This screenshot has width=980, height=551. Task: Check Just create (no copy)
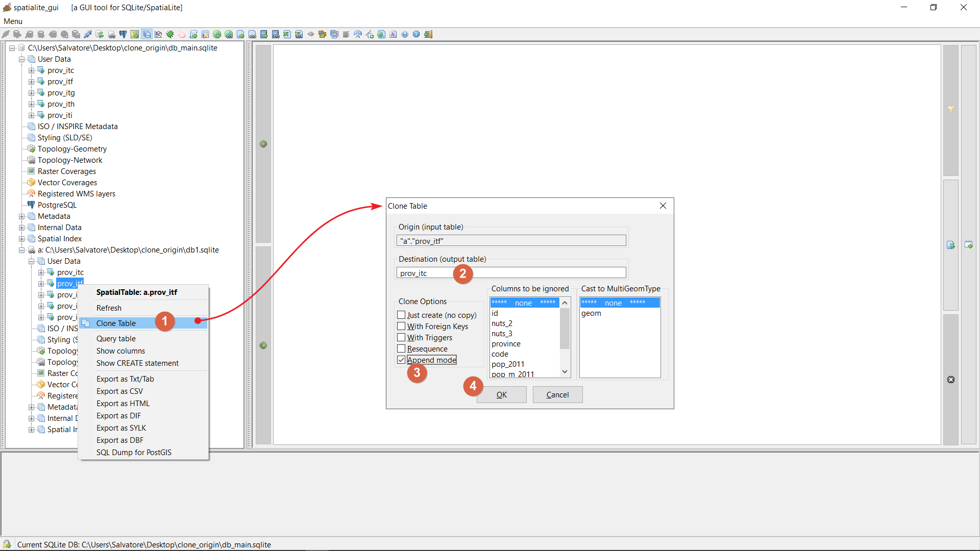pos(401,315)
